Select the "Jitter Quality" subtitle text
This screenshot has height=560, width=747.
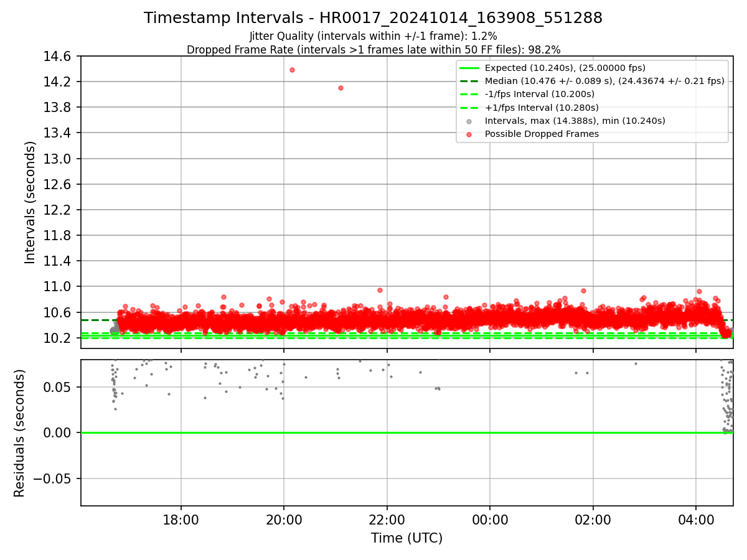tap(373, 36)
